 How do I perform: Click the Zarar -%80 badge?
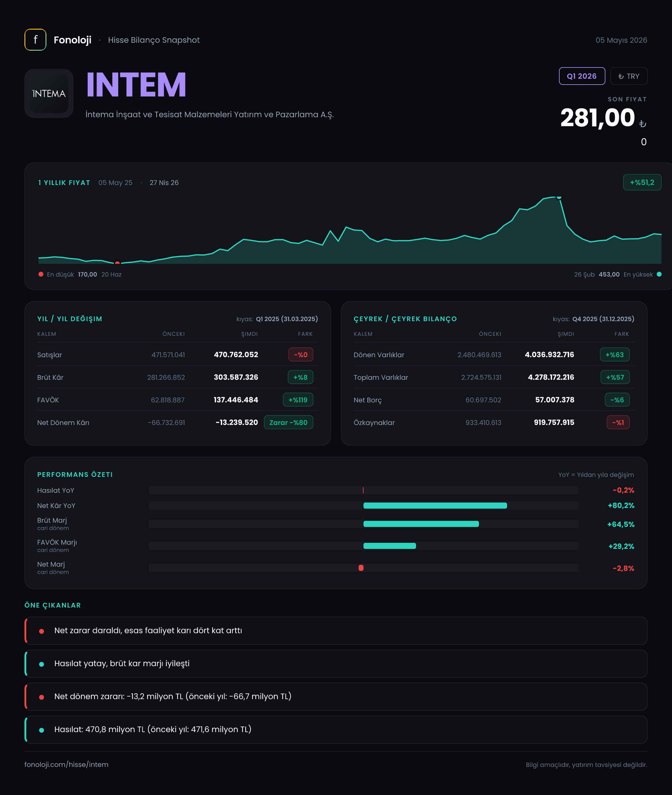(x=288, y=422)
